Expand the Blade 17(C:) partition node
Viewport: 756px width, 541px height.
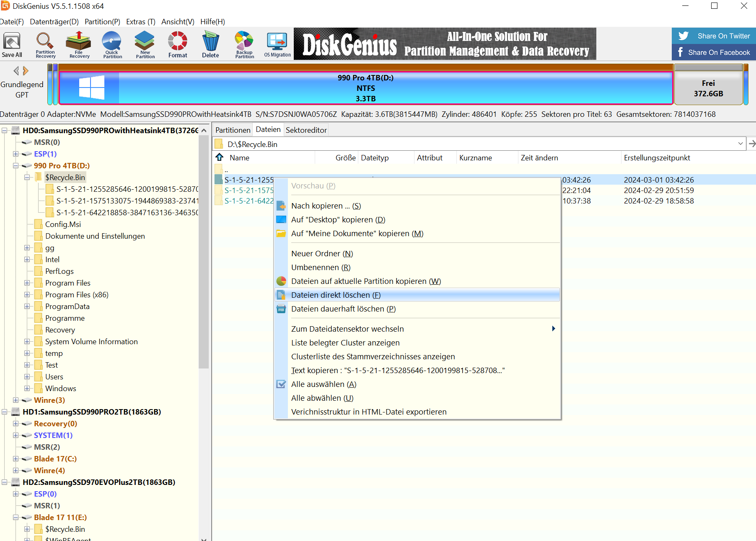point(16,459)
